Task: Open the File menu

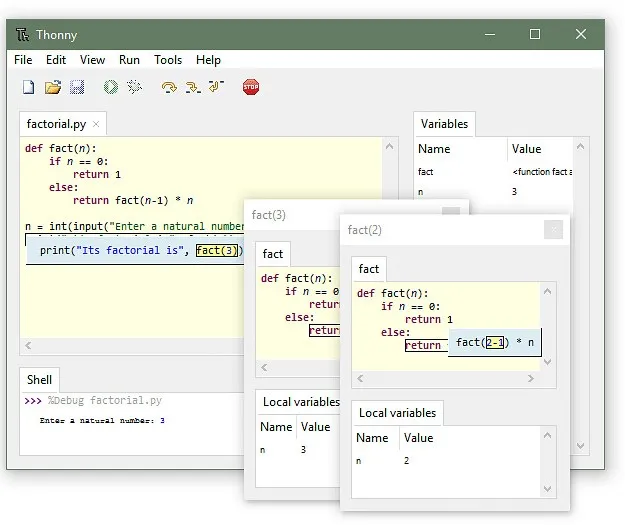Action: click(23, 60)
